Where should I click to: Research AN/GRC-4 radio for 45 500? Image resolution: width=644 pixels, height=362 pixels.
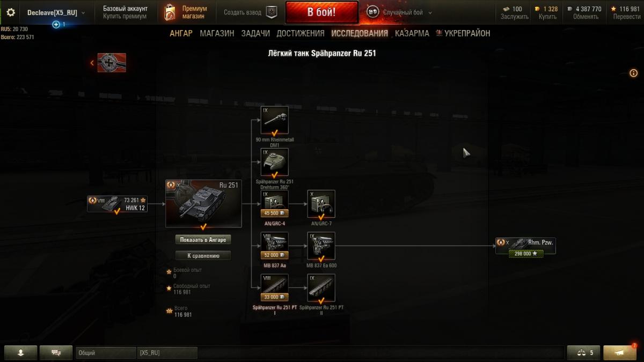(x=274, y=213)
